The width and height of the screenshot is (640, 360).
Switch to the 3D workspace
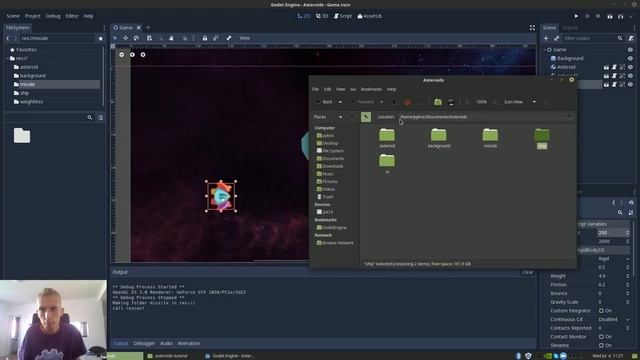322,16
